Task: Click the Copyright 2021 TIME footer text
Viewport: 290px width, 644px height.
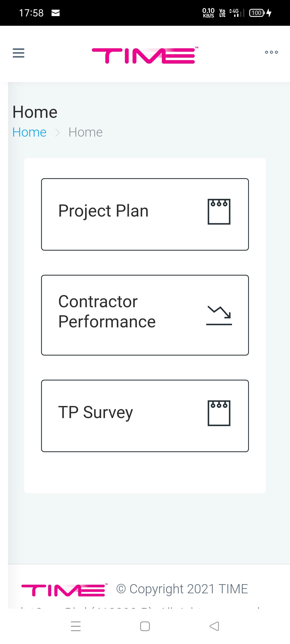Action: (182, 589)
